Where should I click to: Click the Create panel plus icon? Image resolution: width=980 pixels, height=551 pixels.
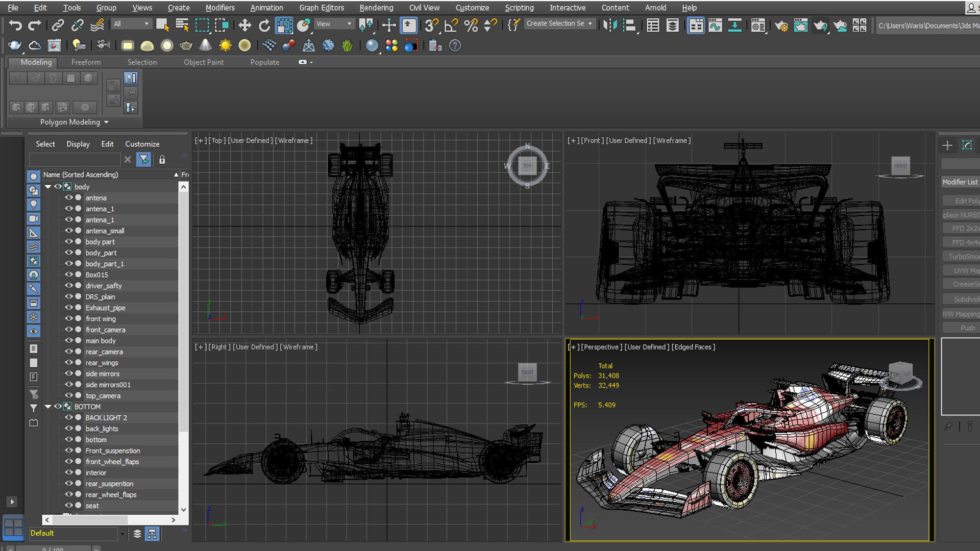947,145
